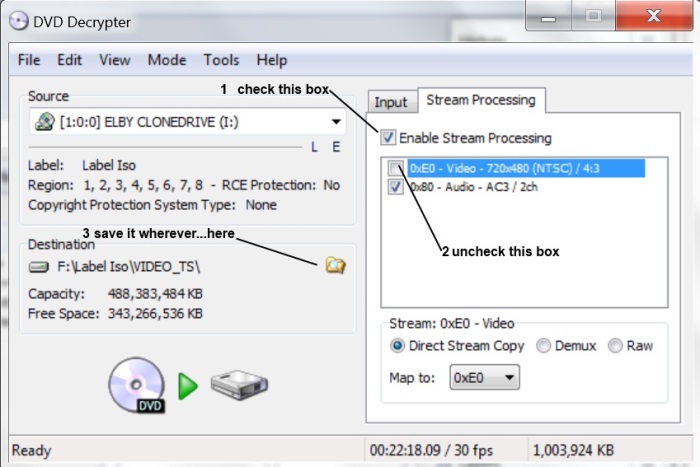Open the Mode menu
This screenshot has height=467, width=700.
coord(167,60)
